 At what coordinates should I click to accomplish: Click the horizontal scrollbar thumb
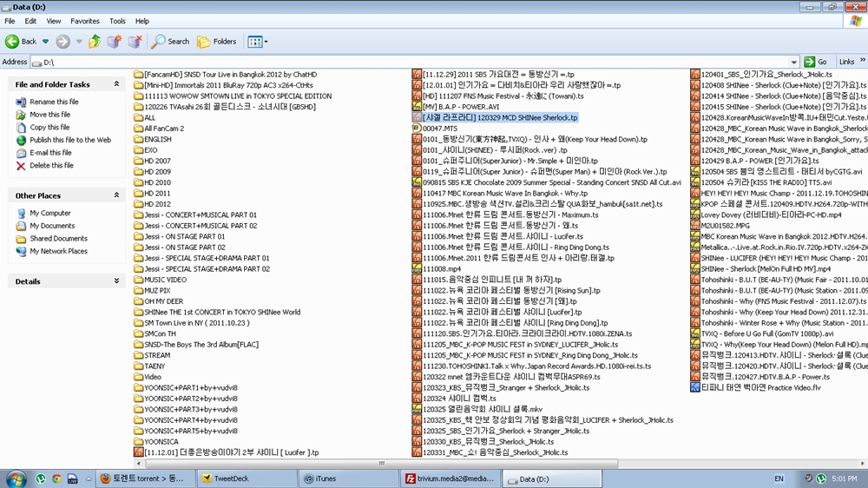click(381, 463)
